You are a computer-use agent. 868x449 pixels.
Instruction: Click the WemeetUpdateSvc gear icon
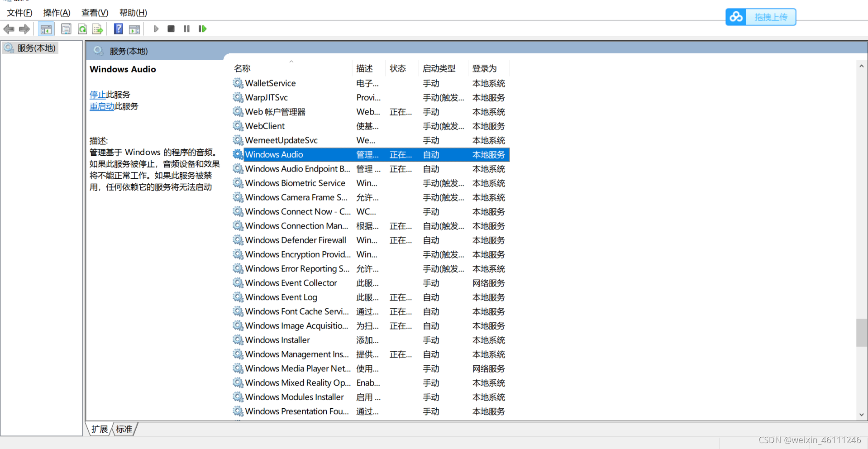click(238, 140)
